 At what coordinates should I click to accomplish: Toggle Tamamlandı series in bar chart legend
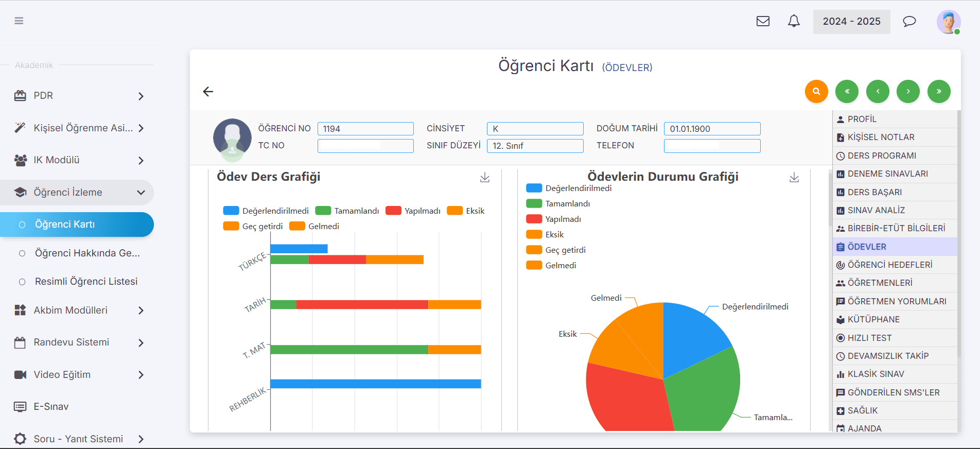coord(347,211)
